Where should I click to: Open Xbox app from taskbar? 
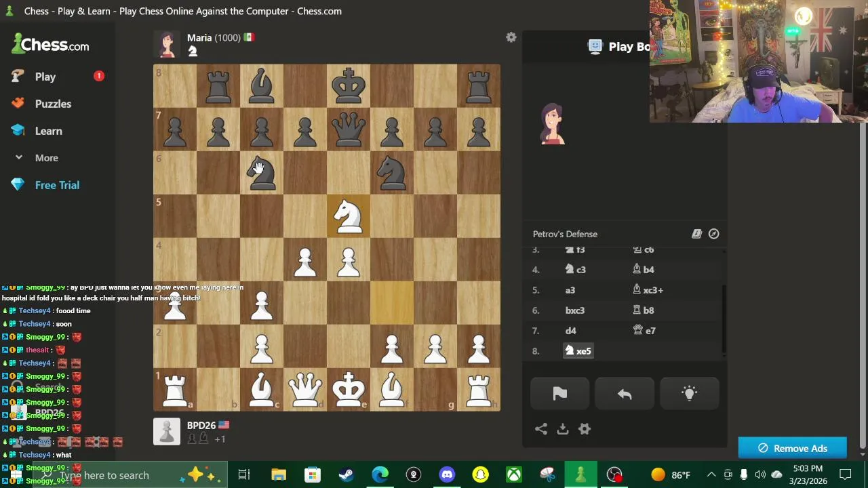click(x=514, y=474)
